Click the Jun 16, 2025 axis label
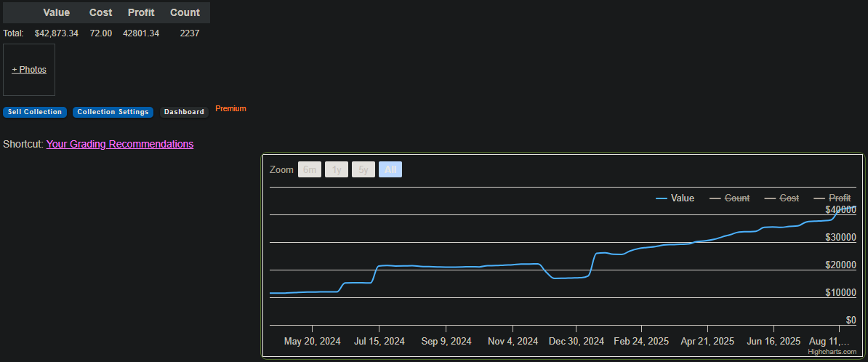The image size is (868, 362). (773, 341)
